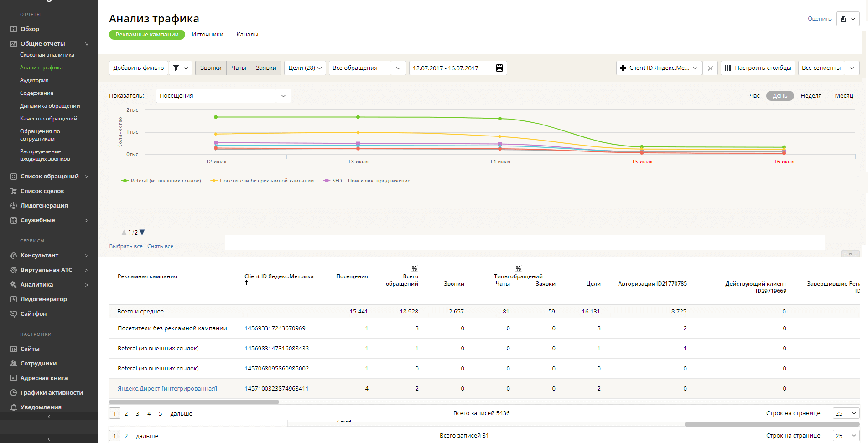The image size is (868, 443).
Task: Open the calendar icon in date field
Action: tap(499, 68)
